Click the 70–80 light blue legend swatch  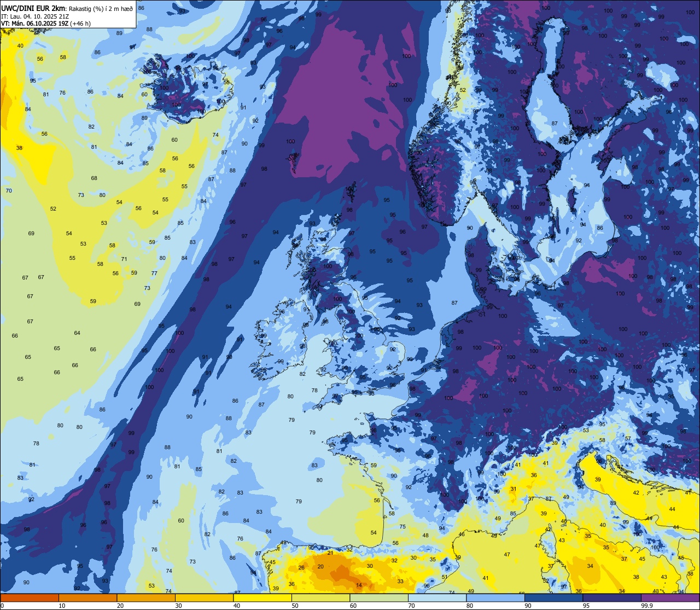tap(437, 597)
